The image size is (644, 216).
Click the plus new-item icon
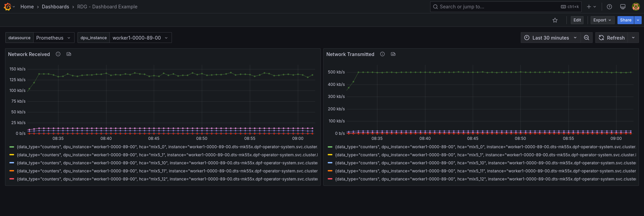(x=589, y=7)
